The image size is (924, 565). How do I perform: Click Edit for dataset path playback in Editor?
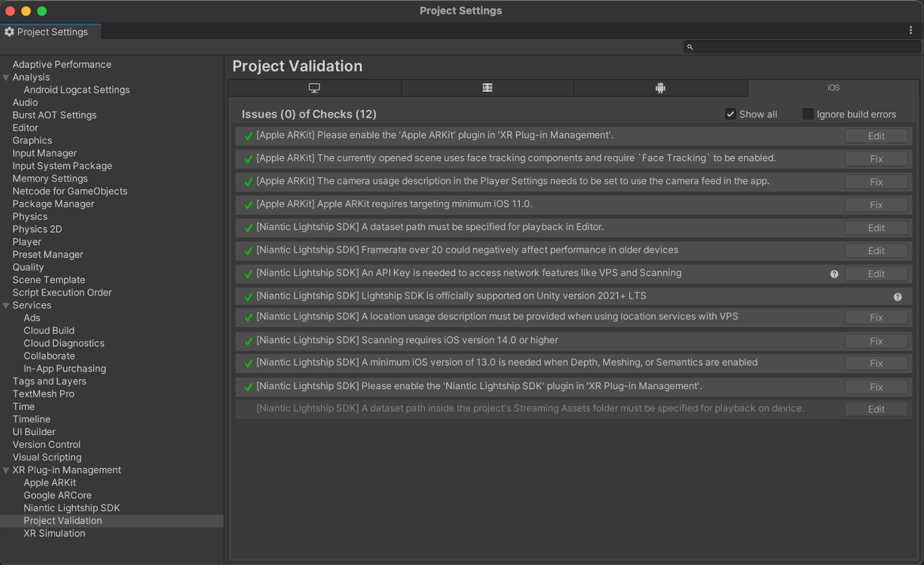pyautogui.click(x=876, y=228)
